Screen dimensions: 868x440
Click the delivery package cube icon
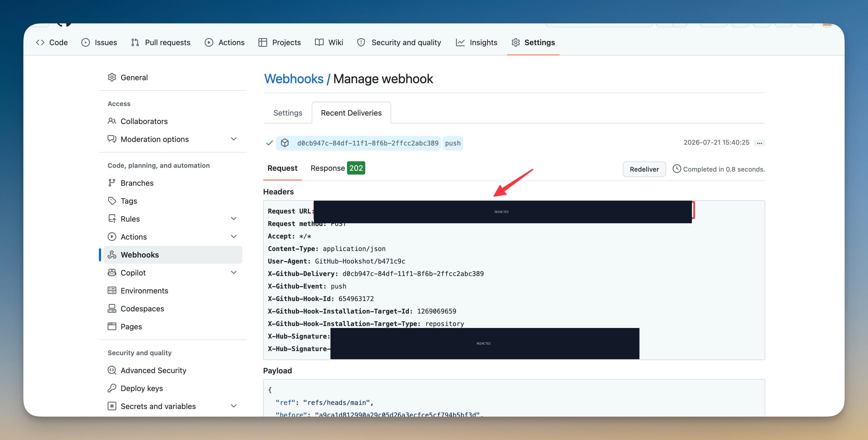[285, 143]
